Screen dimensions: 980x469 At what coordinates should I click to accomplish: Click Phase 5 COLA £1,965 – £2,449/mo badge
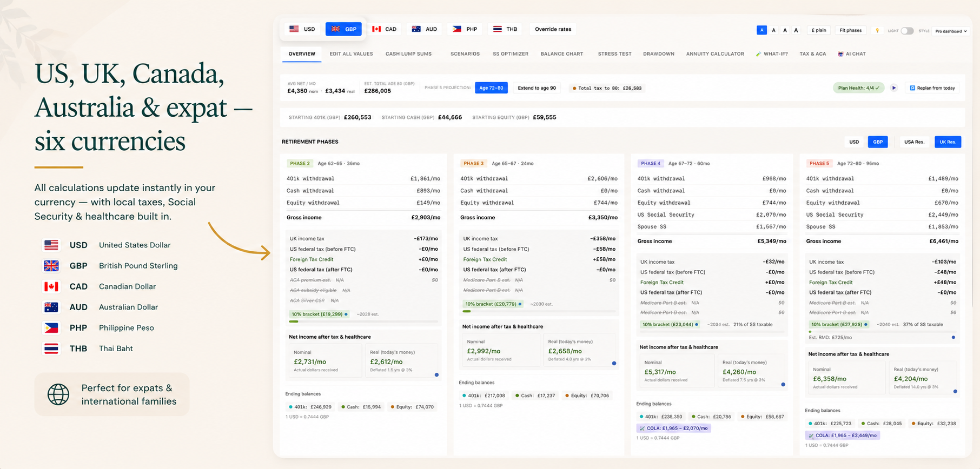[x=842, y=435]
